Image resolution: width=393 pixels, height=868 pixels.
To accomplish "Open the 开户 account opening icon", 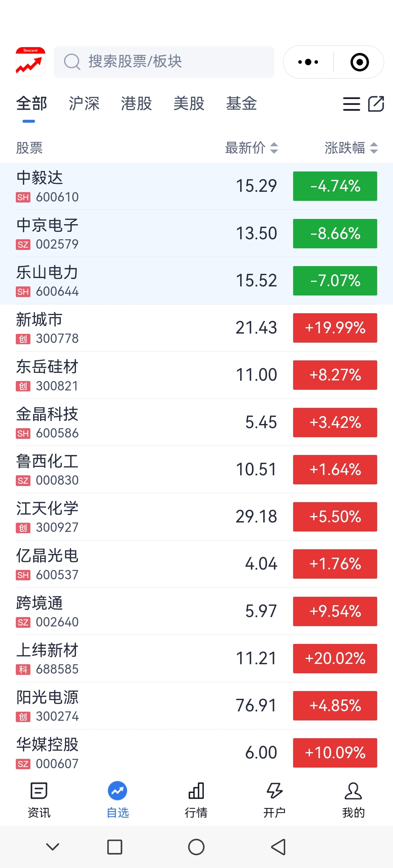I will pyautogui.click(x=275, y=790).
